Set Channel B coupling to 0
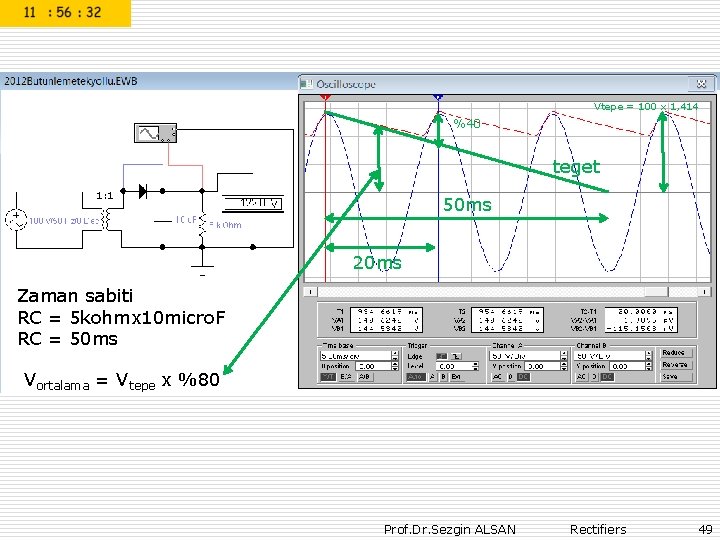This screenshot has width=720, height=540. 595,377
